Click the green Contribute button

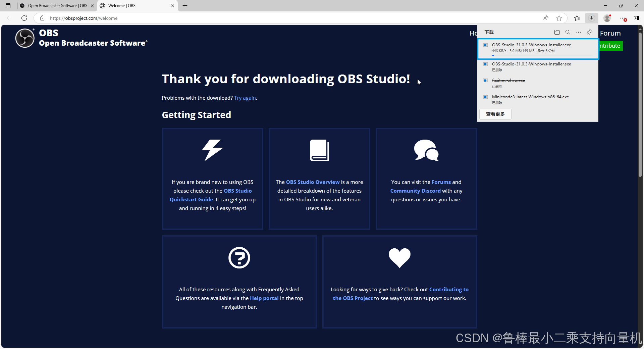coord(611,46)
